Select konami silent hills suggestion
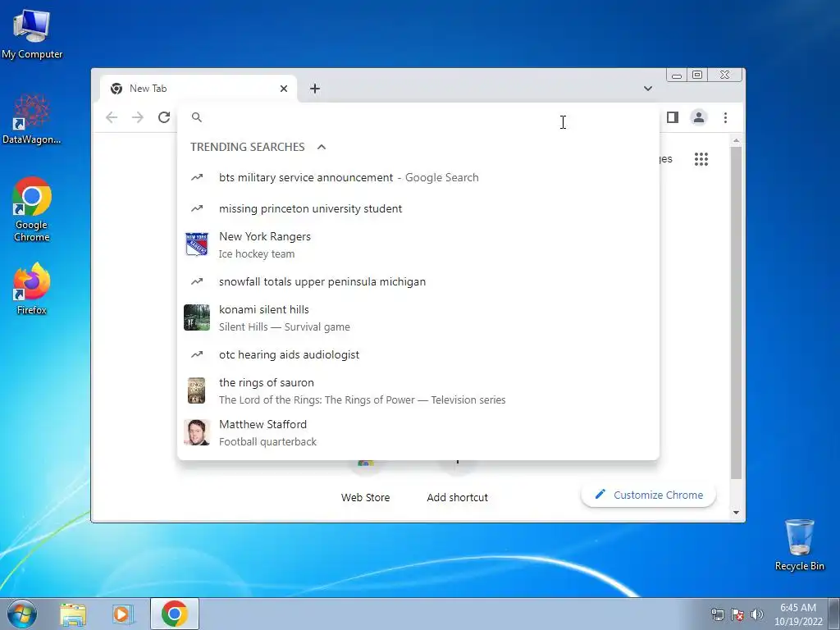The image size is (840, 630). point(418,317)
